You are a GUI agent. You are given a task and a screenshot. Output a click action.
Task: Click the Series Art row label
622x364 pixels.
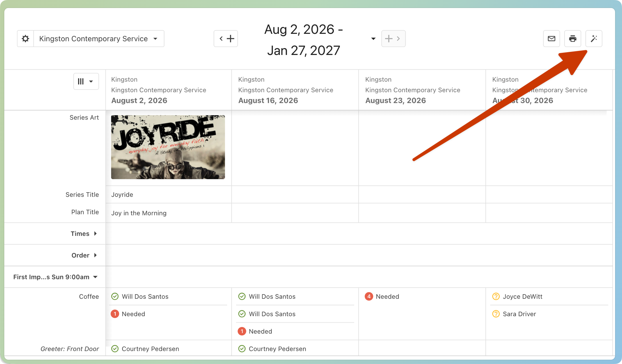tap(84, 118)
